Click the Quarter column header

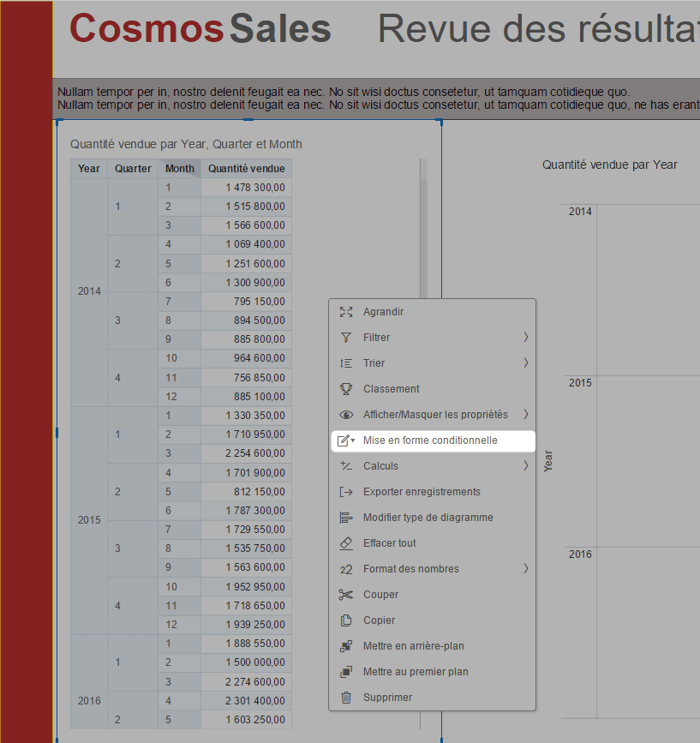pos(133,169)
